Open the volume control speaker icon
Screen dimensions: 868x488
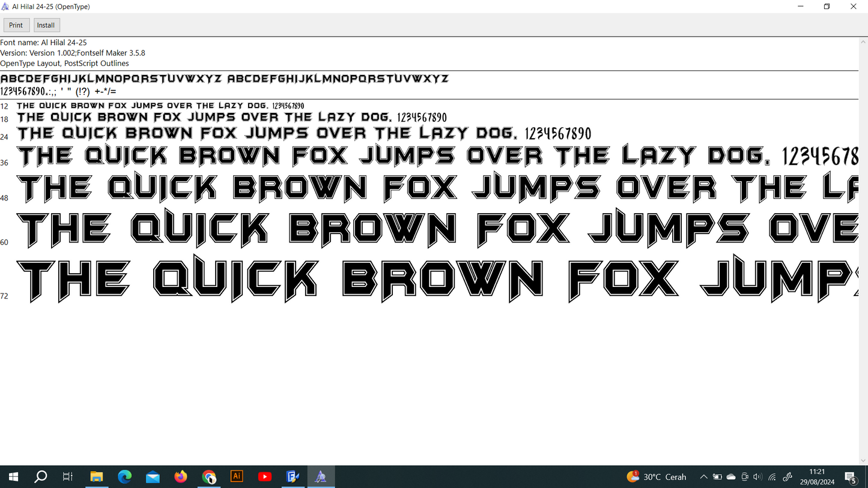757,477
